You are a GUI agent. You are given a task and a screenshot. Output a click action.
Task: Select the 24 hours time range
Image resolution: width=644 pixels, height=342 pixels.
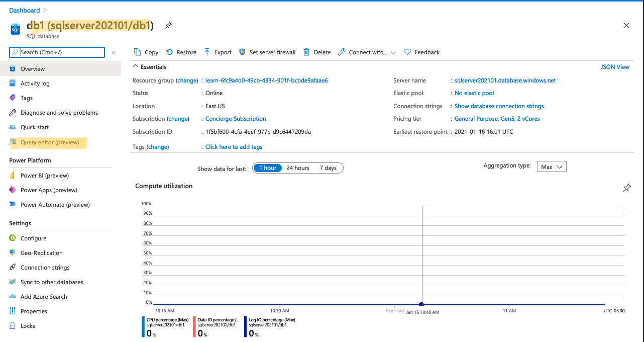(298, 168)
